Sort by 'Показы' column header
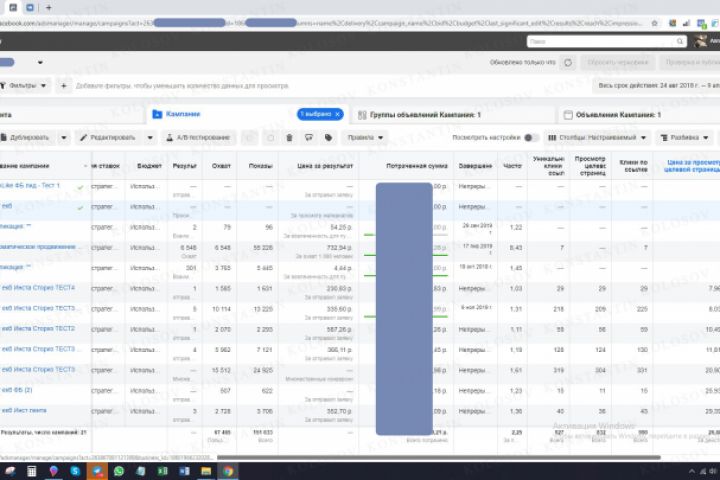Image resolution: width=720 pixels, height=480 pixels. tap(261, 166)
